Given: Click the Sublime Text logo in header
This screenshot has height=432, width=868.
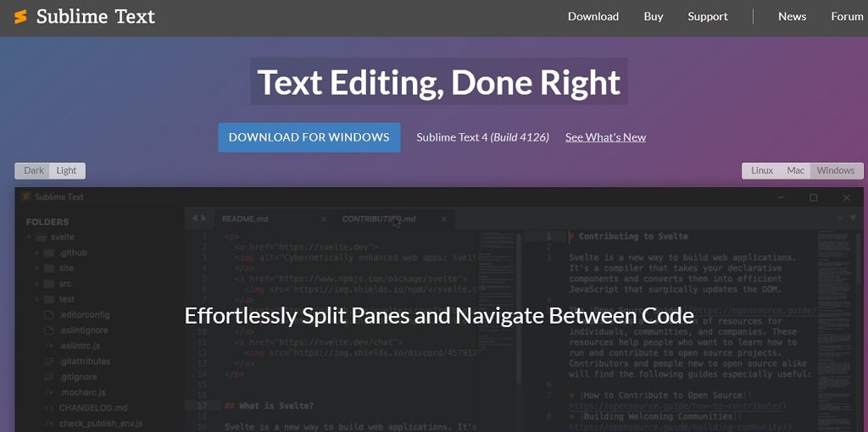Looking at the screenshot, I should point(85,17).
